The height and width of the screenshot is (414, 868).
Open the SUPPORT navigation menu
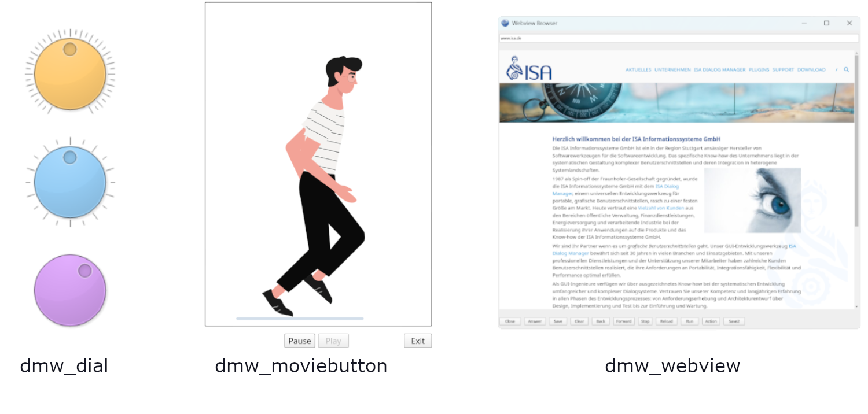tap(783, 70)
